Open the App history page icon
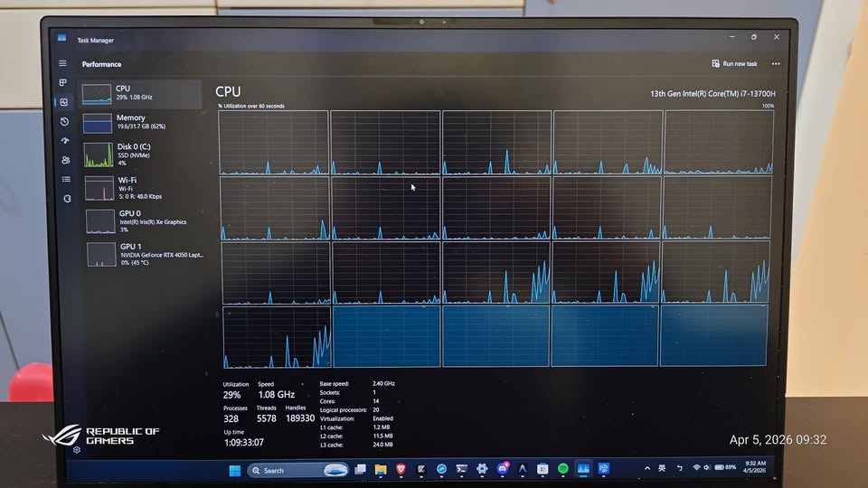 tap(64, 122)
